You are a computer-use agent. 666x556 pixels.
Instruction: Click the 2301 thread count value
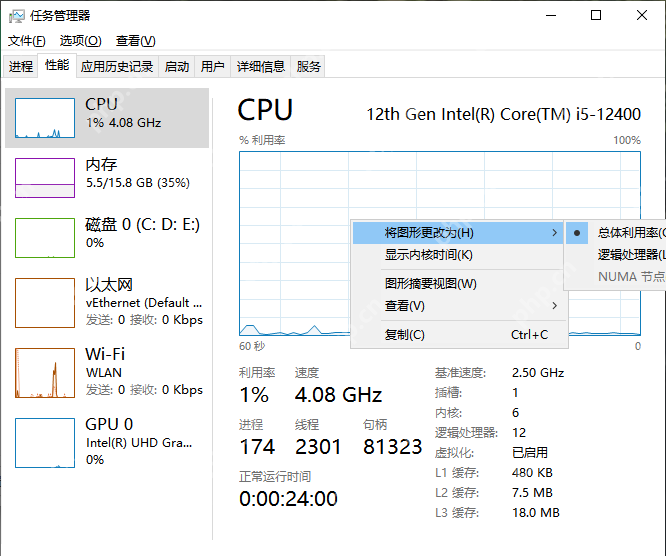pyautogui.click(x=318, y=447)
